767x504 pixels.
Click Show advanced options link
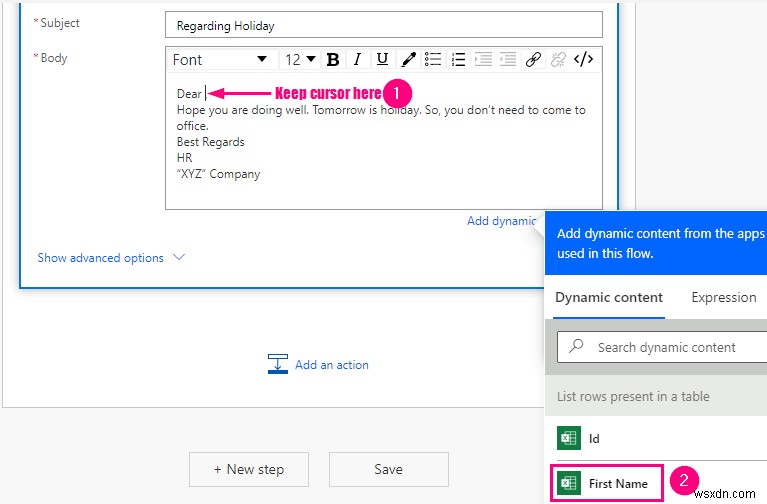[100, 257]
